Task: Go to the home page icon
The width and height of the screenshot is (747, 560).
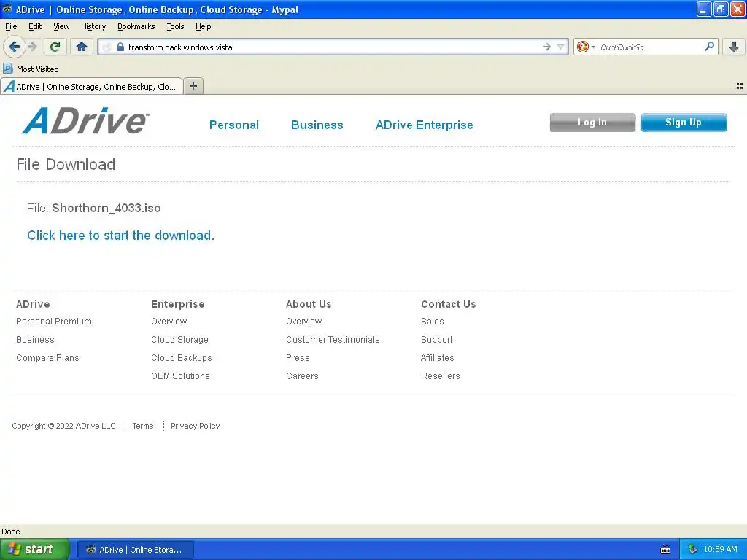Action: click(82, 47)
